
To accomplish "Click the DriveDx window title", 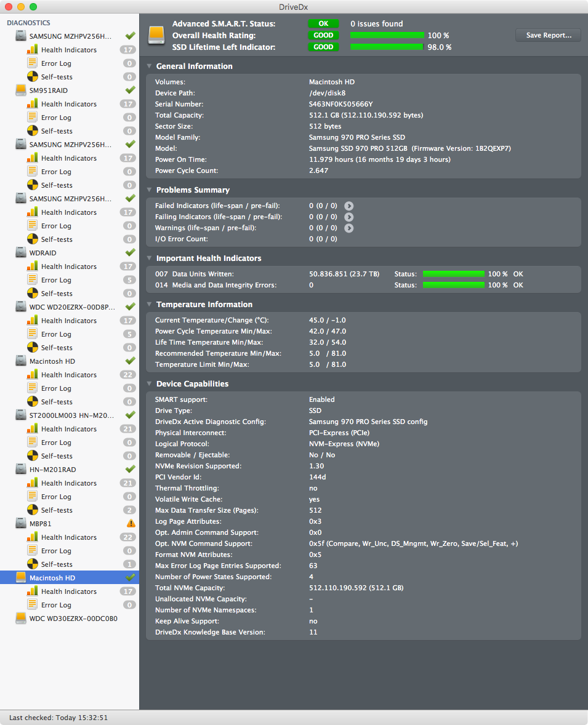I will pyautogui.click(x=294, y=7).
